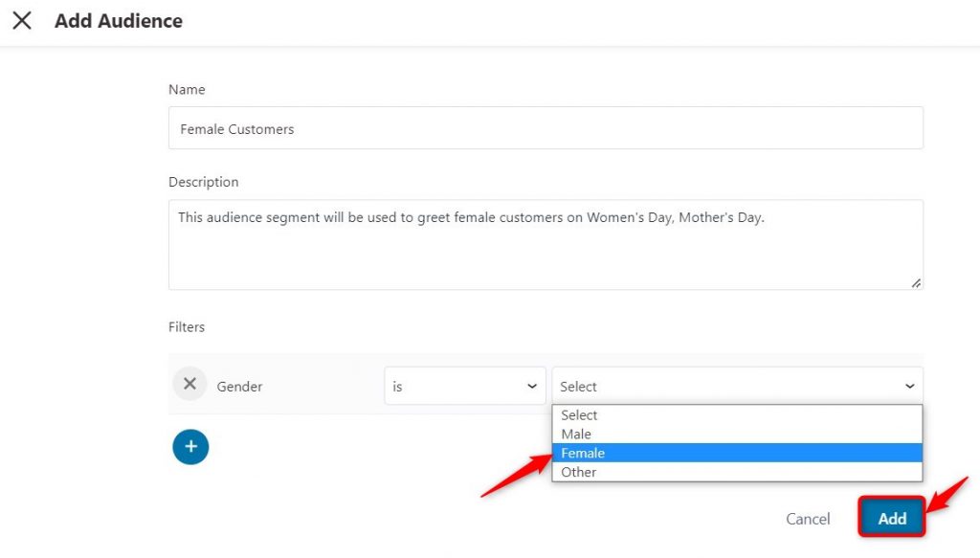Close the Add Audience dialog
This screenshot has height=558, width=980.
point(22,21)
